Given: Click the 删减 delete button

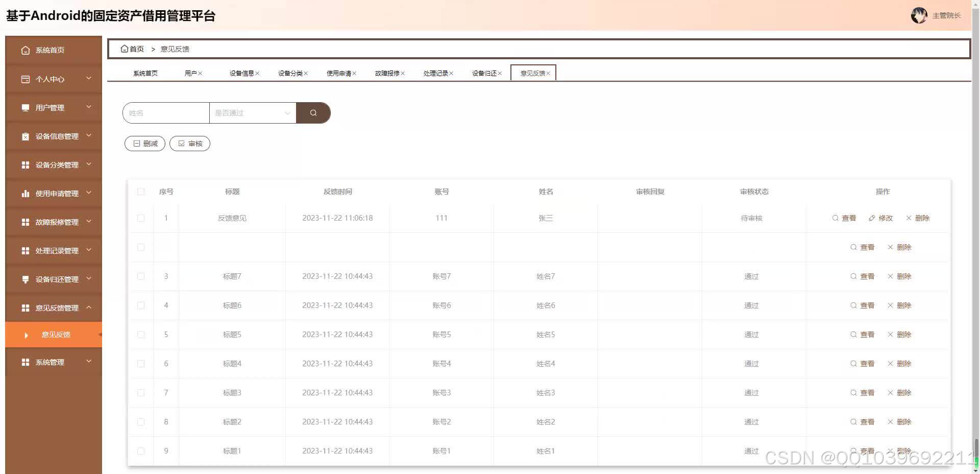Looking at the screenshot, I should (x=145, y=144).
